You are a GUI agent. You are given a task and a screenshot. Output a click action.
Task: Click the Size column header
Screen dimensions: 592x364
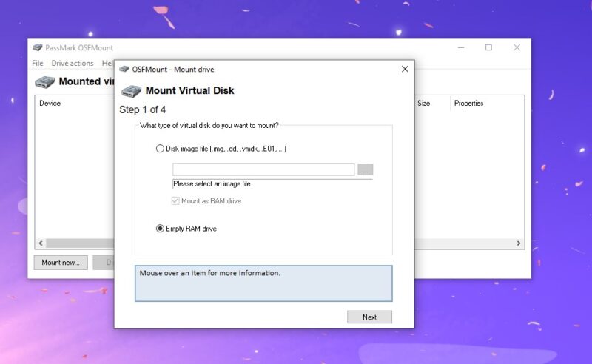(423, 103)
